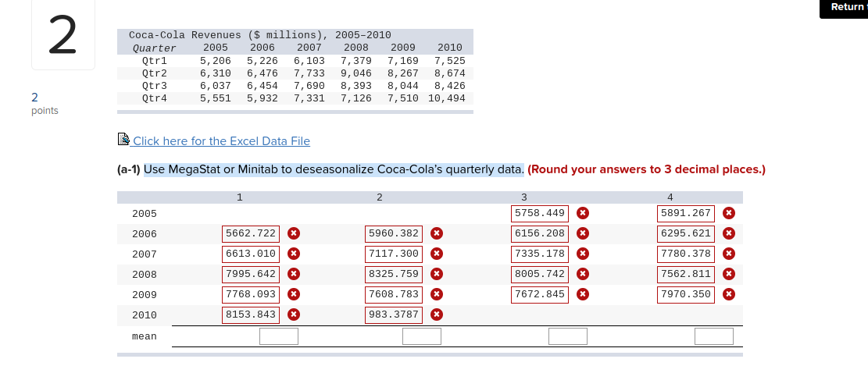Click the red X icon beside 5891.267
This screenshot has width=868, height=366.
pos(728,213)
